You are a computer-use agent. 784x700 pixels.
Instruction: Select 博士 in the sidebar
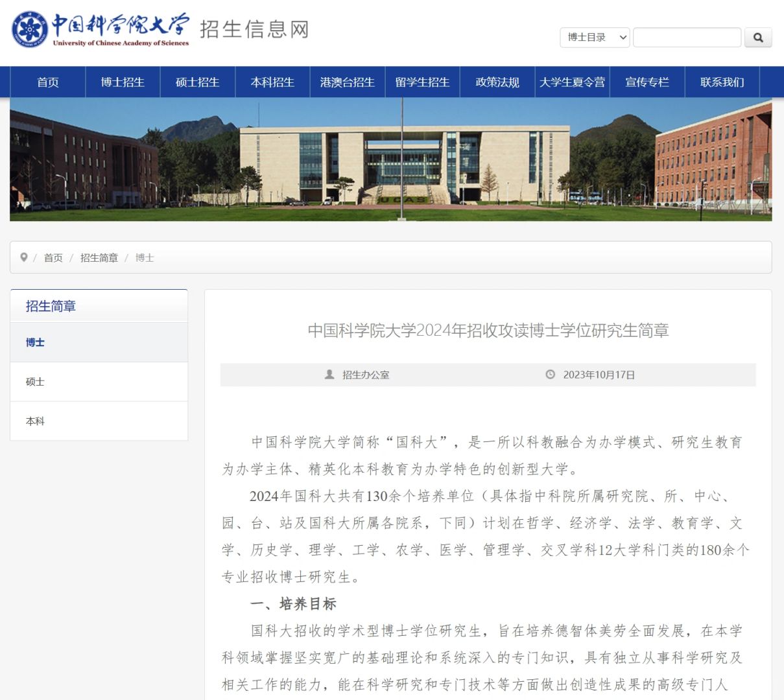coord(99,342)
